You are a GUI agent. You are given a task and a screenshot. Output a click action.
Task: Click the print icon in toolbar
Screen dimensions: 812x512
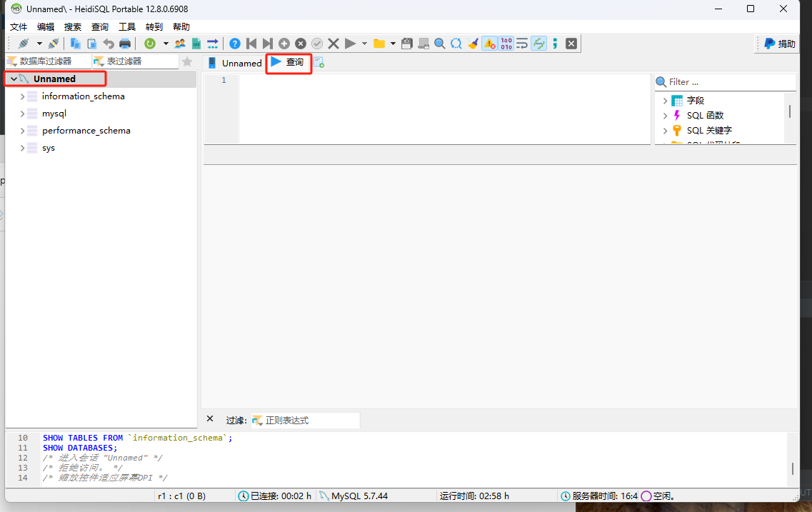point(125,44)
